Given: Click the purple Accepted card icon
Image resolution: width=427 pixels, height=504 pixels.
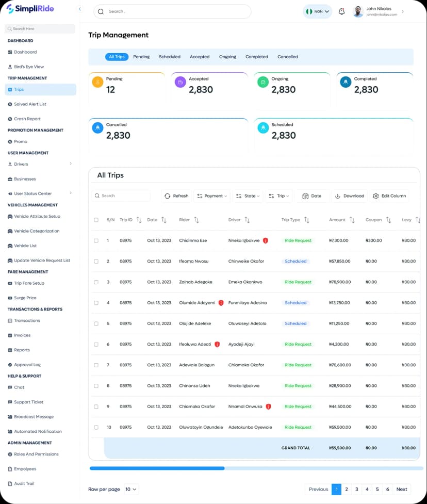Looking at the screenshot, I should pyautogui.click(x=180, y=82).
